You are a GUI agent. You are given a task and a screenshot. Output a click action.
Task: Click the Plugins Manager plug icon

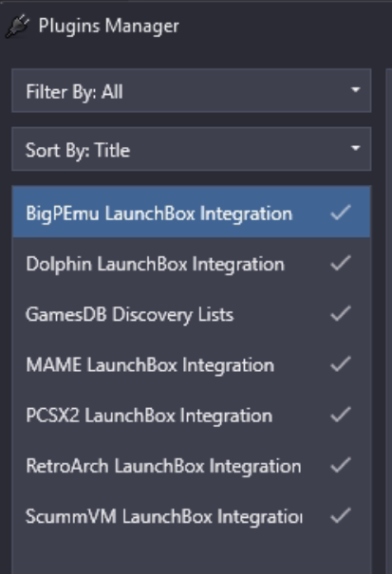coord(16,26)
